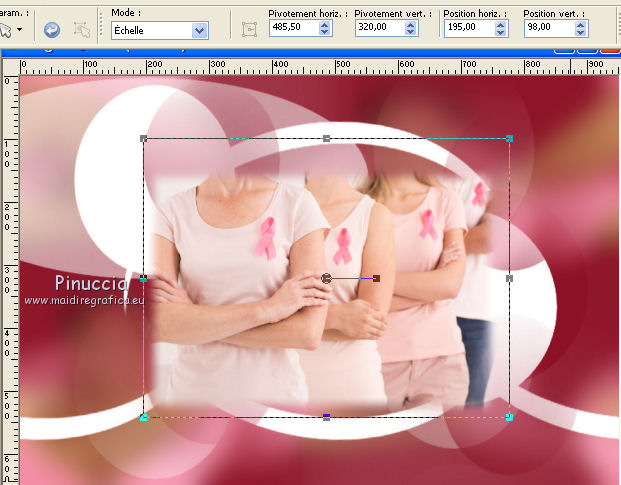
Task: Click the blue reset rectangle arrow icon
Action: coord(52,30)
